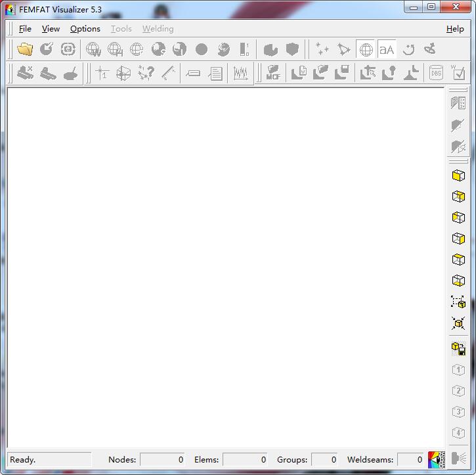Viewport: 476px width, 475px height.
Task: Click the save view cube icon
Action: (458, 348)
